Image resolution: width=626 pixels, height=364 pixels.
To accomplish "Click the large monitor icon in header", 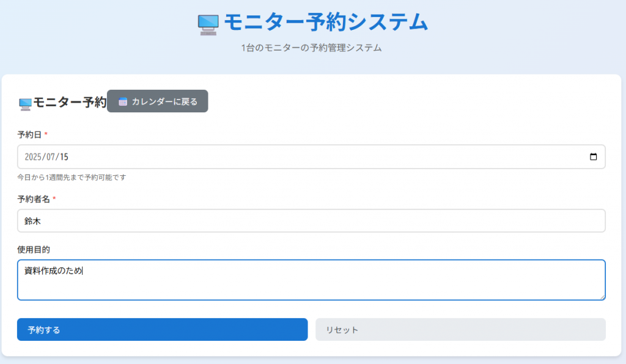I will tap(208, 24).
